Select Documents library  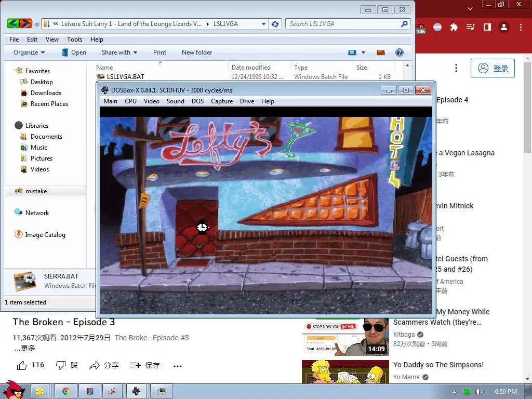[x=46, y=137]
